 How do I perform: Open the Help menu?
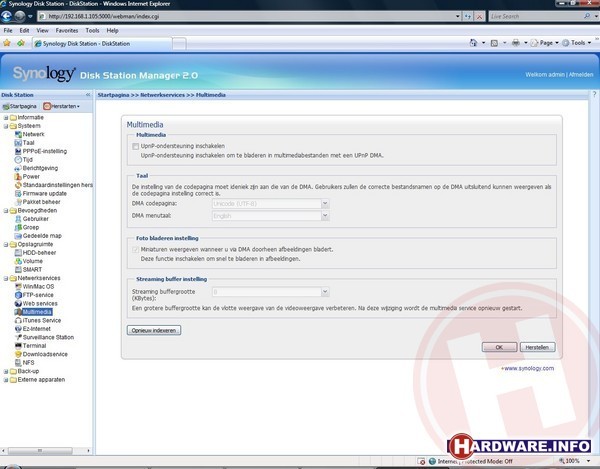pos(112,30)
